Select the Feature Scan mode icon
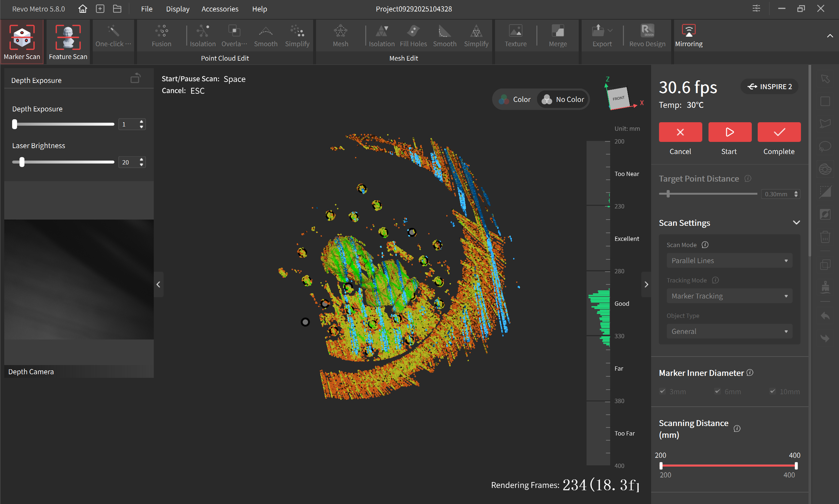839x504 pixels. pos(68,37)
